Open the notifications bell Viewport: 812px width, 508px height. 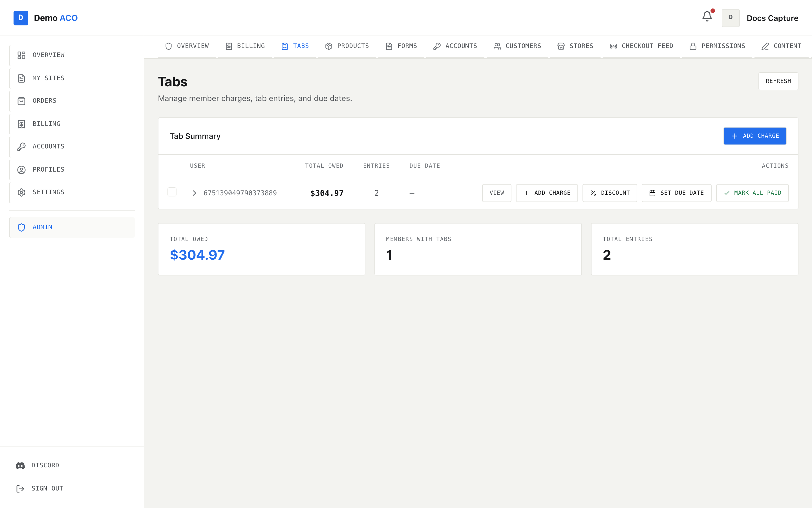[707, 16]
